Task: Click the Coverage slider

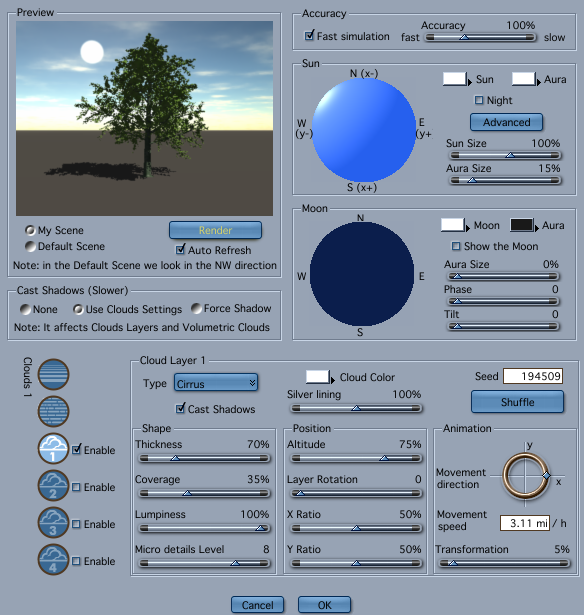Action: [204, 493]
